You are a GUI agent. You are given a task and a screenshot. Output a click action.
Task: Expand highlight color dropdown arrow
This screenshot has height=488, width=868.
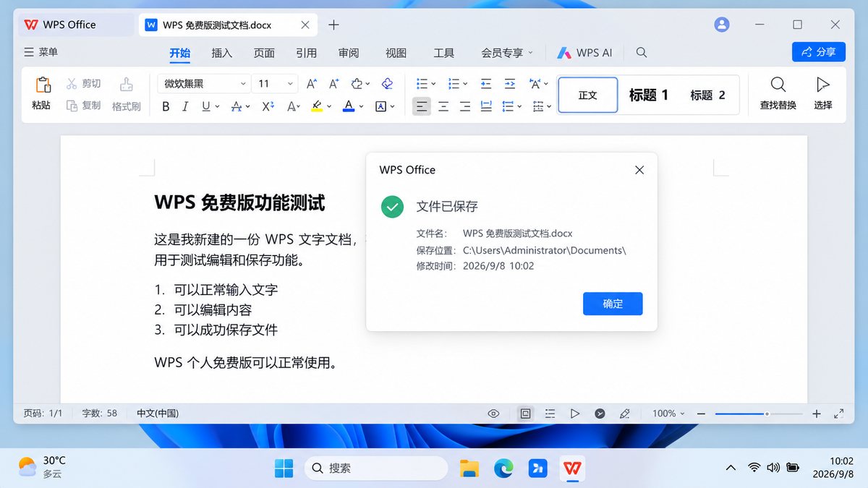329,107
